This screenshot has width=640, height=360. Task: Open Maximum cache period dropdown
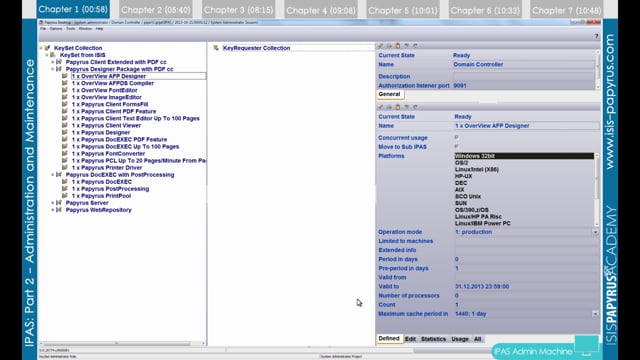click(x=596, y=313)
